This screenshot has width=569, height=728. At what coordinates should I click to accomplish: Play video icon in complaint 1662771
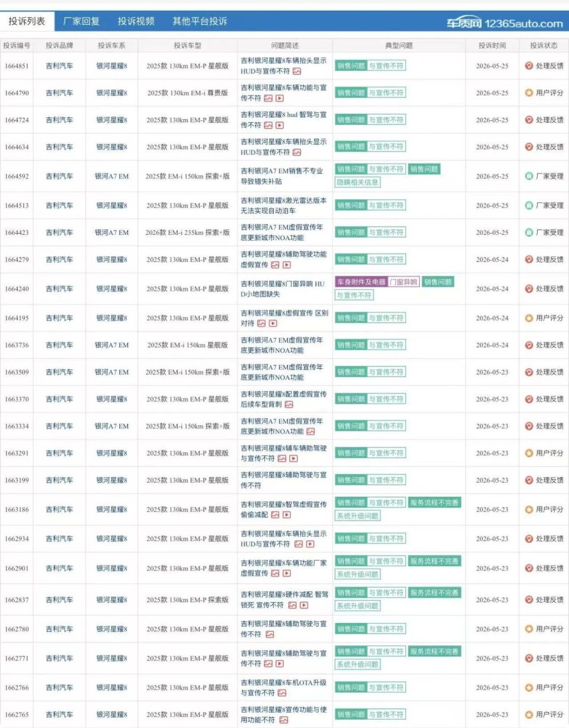tap(279, 664)
